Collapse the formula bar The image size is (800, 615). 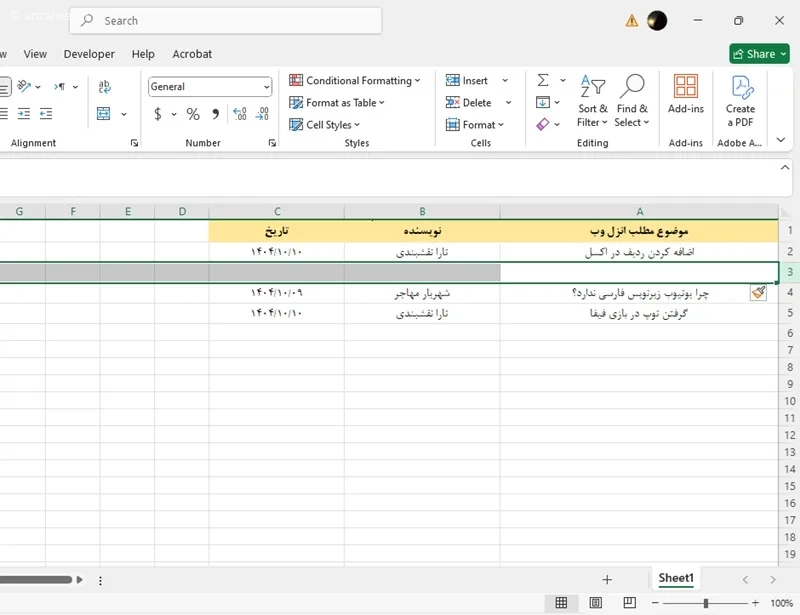click(785, 167)
